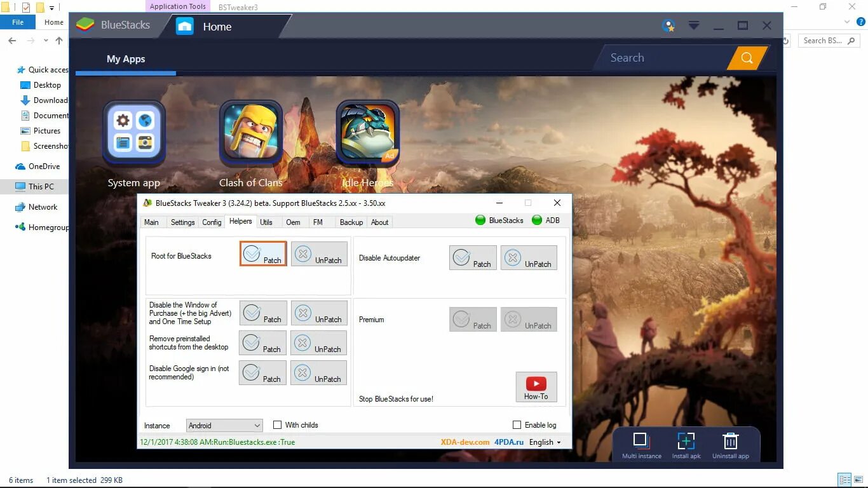Select Application Tools ribbon tab in Explorer
868x488 pixels.
pyautogui.click(x=178, y=6)
